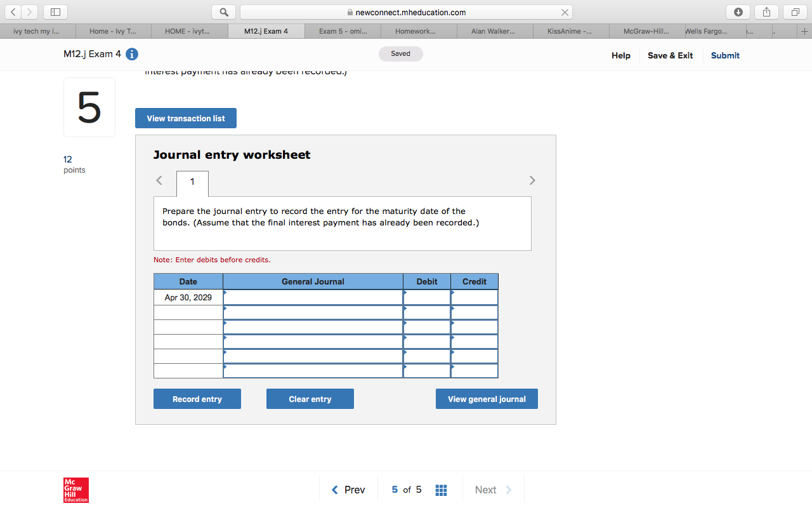Select worksheet tab 1
The height and width of the screenshot is (508, 812).
[x=192, y=183]
